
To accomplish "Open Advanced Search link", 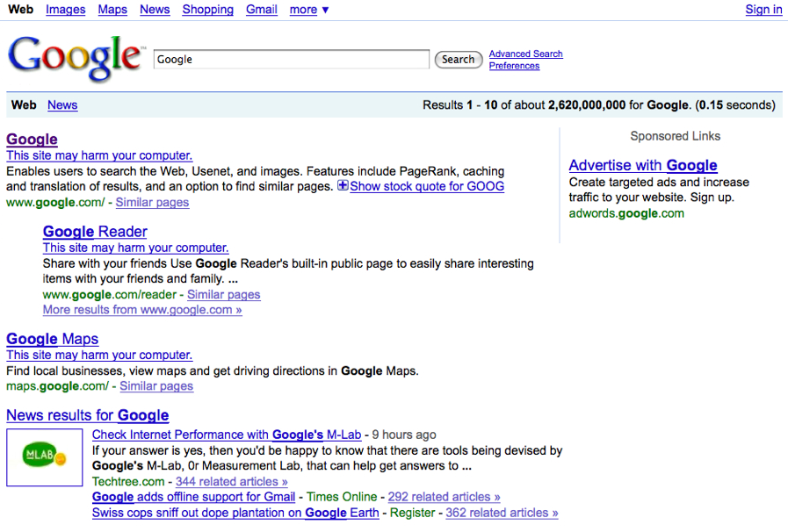I will coord(525,54).
